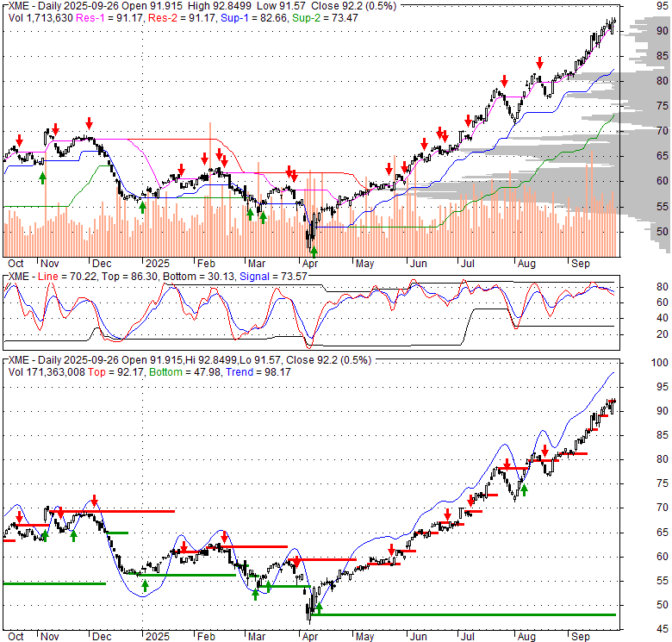
Task: Click the green buy arrow under early-August dip, bottom chart
Action: (x=524, y=489)
